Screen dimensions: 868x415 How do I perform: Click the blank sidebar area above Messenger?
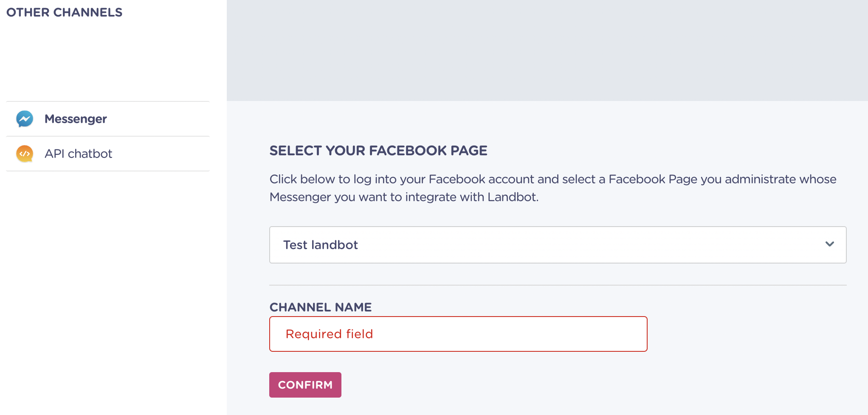coord(108,59)
